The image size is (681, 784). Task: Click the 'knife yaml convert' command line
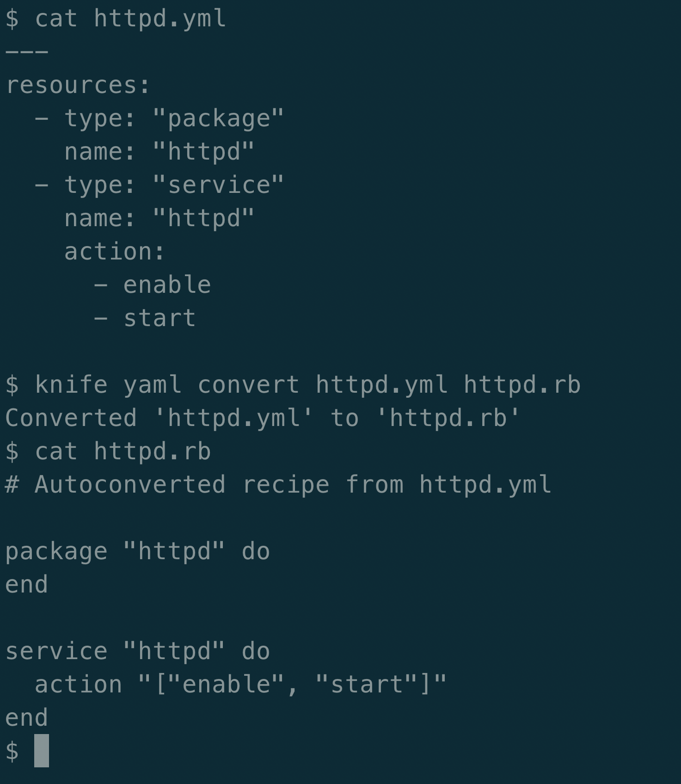(x=293, y=385)
